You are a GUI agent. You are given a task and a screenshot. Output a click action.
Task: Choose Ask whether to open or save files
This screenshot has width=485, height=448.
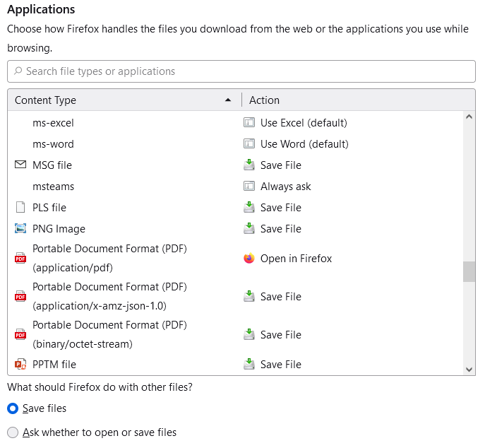tap(12, 432)
